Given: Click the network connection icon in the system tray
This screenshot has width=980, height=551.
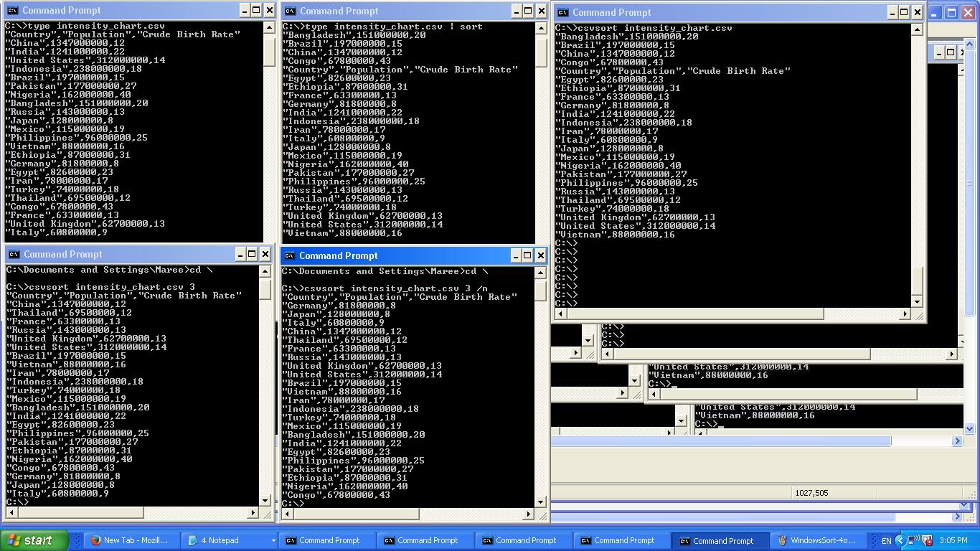Looking at the screenshot, I should 913,540.
